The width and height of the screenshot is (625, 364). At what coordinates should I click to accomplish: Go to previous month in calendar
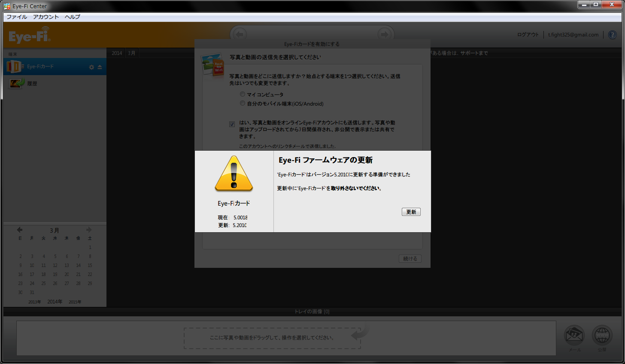(19, 230)
